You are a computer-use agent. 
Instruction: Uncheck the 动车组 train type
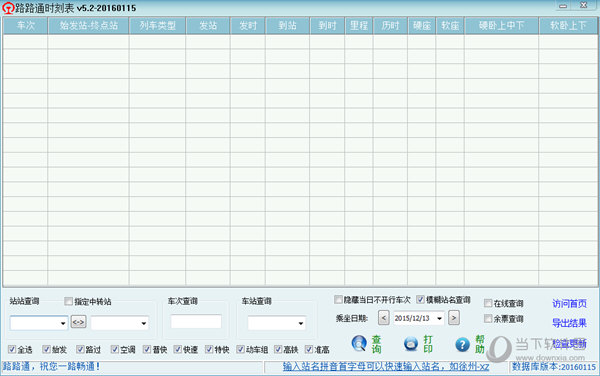tap(240, 349)
